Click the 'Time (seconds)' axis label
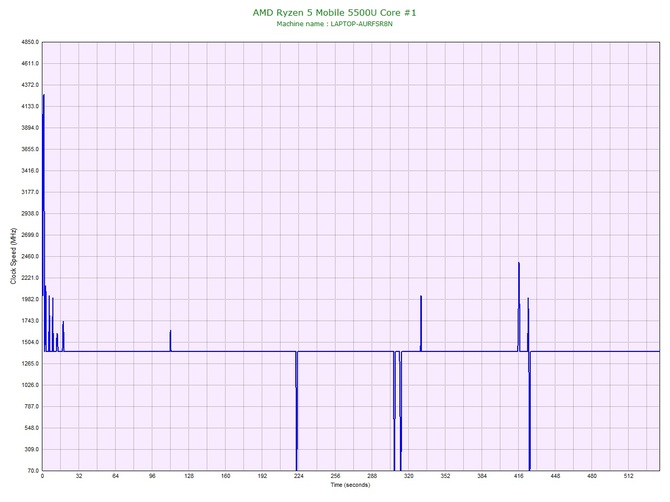670x502 pixels. (350, 485)
